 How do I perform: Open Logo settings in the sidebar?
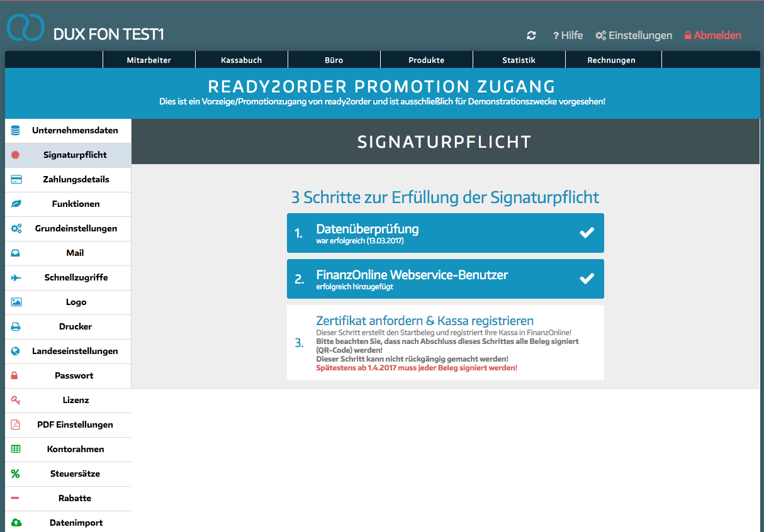point(68,302)
